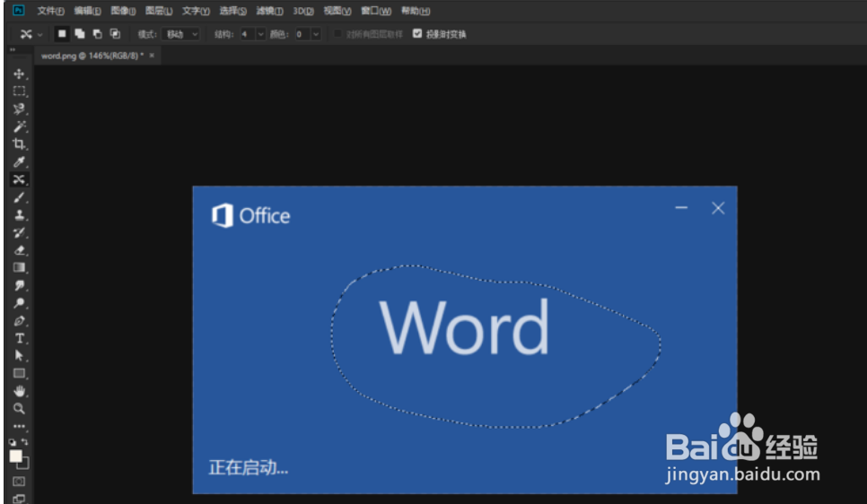Screen dimensions: 867x504
Task: Open the Edit menu
Action: (x=87, y=11)
